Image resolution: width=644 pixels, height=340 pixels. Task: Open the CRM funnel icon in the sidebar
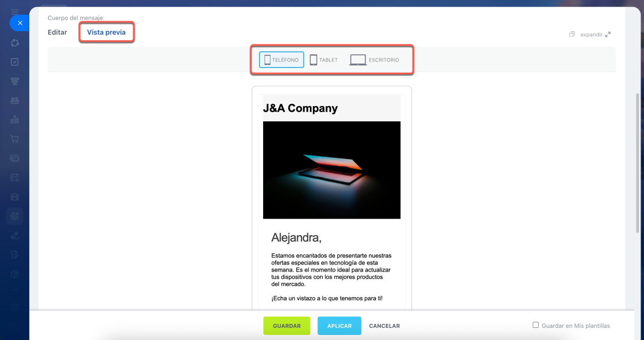pos(15,81)
